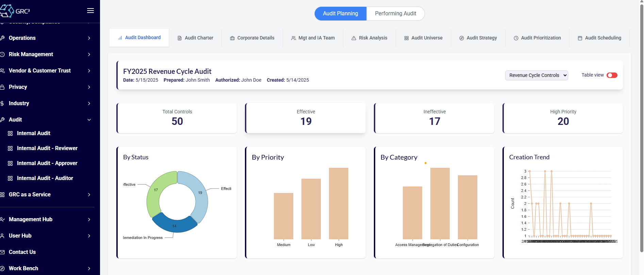Click the Audit Prioritization clock icon
The image size is (644, 275).
coord(516,38)
